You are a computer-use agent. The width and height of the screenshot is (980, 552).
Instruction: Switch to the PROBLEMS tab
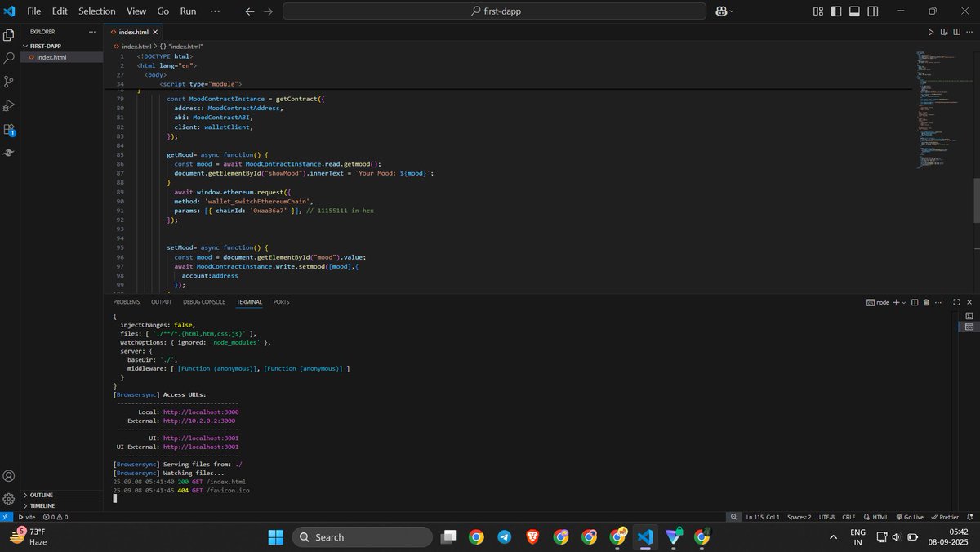coord(127,302)
